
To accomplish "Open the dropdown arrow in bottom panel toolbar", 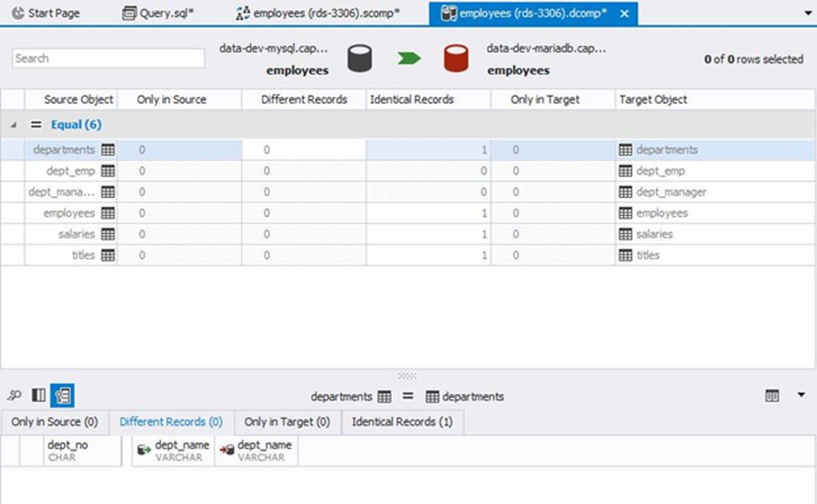I will pyautogui.click(x=800, y=396).
